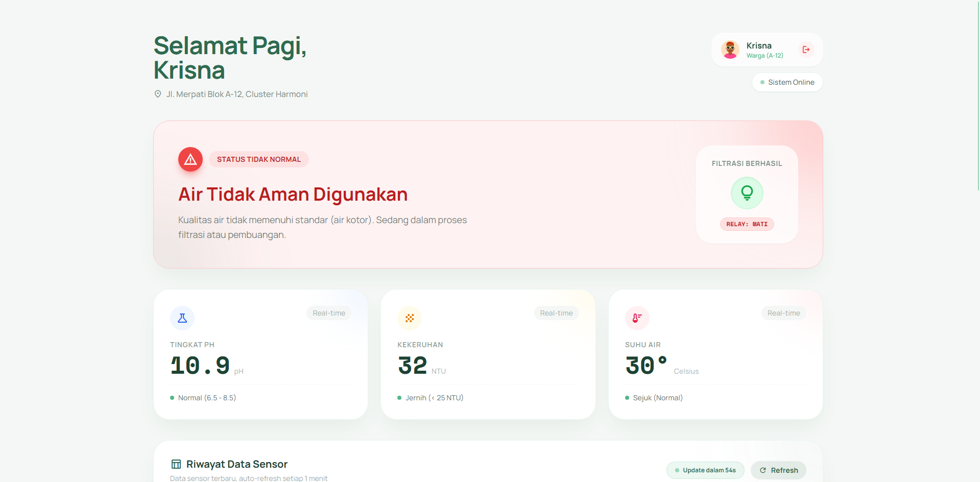Click the Real-time tag on Kekeruhan card
This screenshot has width=980, height=482.
pos(556,313)
